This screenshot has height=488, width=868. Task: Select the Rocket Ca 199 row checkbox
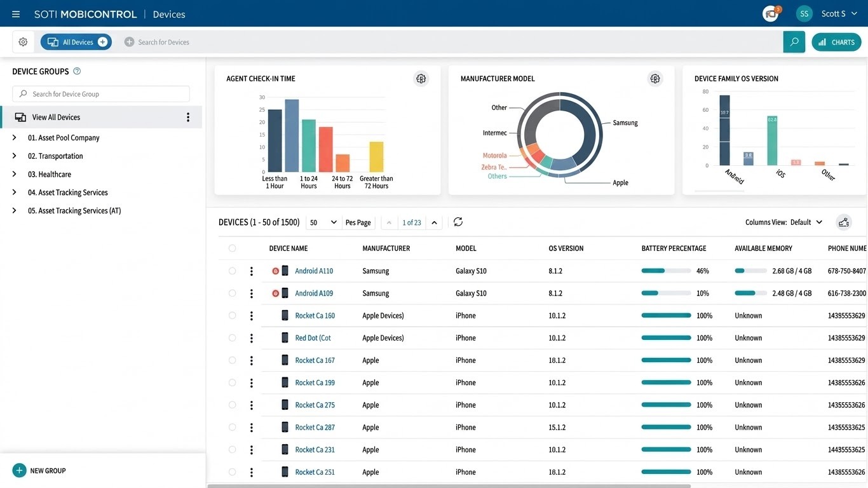pos(232,383)
